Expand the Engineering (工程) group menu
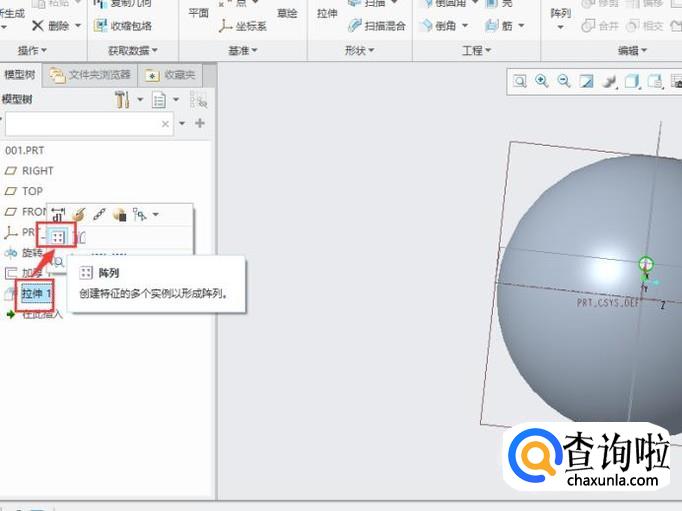The image size is (682, 511). 476,51
